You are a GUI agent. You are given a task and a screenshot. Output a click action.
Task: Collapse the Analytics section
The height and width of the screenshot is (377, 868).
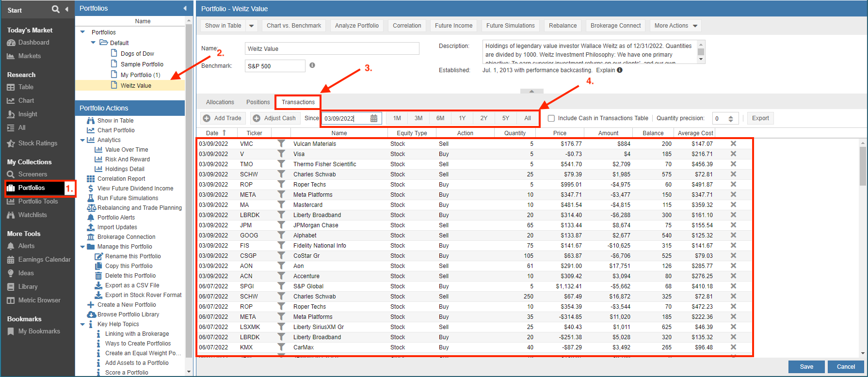click(82, 140)
